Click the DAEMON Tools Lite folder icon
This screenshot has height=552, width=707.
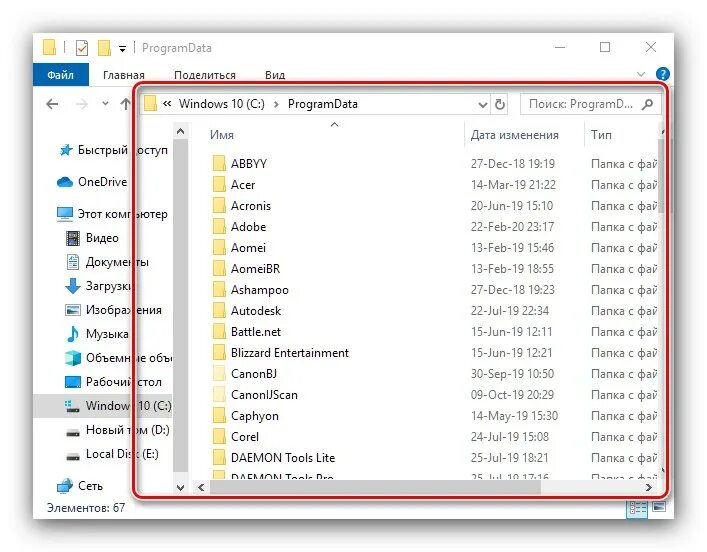[x=219, y=457]
